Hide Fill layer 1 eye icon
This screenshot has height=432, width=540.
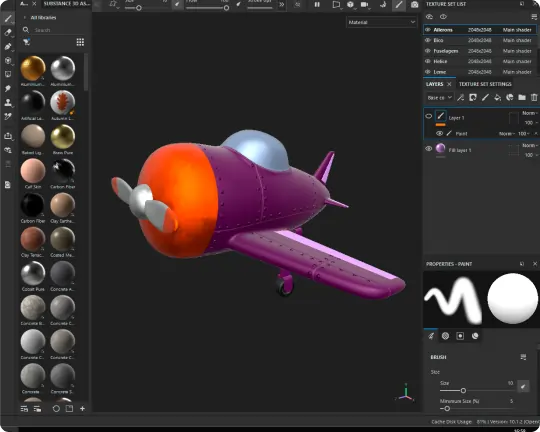[x=429, y=149]
